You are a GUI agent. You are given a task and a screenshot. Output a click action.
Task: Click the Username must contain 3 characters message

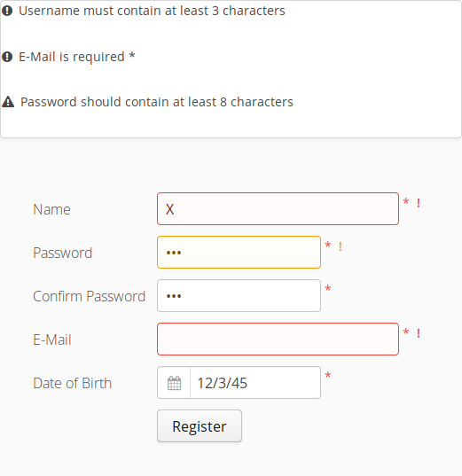152,11
